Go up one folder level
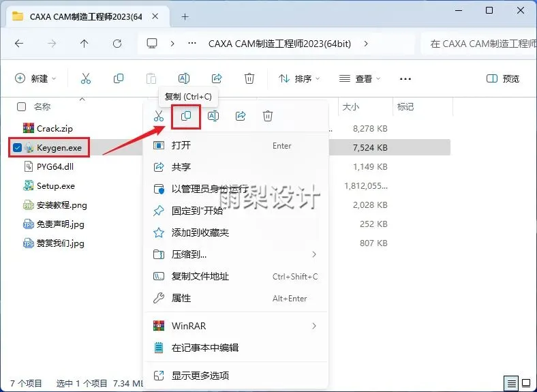Image resolution: width=537 pixels, height=392 pixels. click(85, 44)
